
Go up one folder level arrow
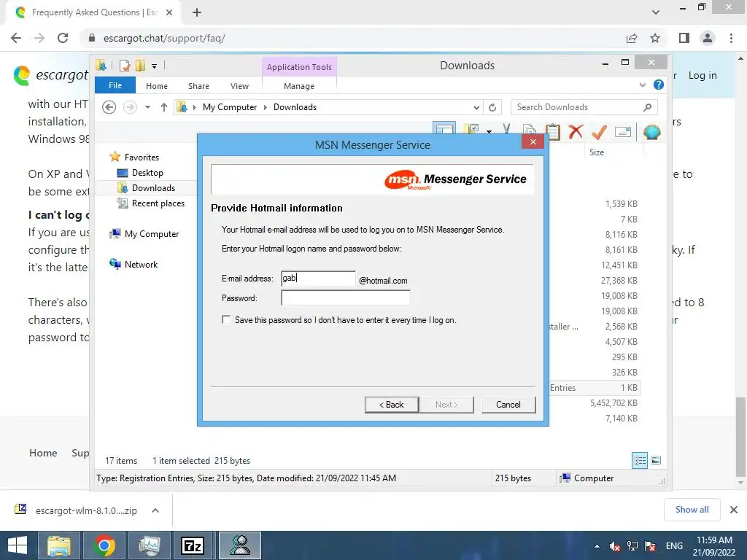coord(164,107)
